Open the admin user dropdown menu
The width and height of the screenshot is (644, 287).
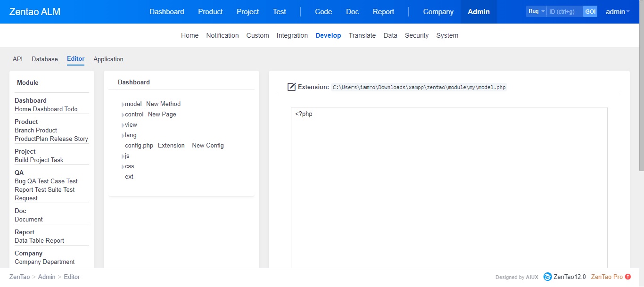(x=617, y=12)
